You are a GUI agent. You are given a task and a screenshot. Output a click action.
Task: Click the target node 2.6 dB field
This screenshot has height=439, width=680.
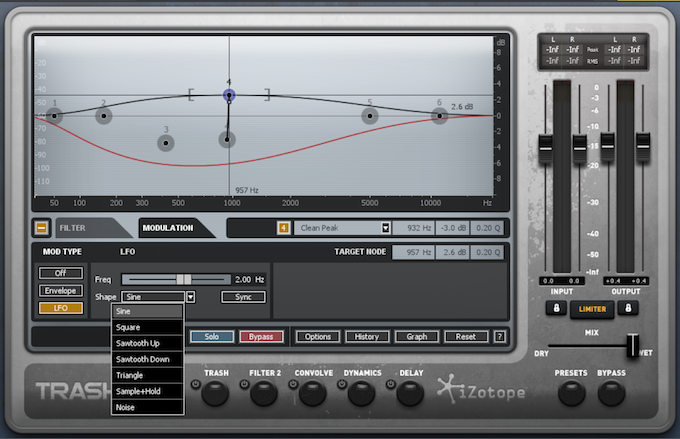453,252
